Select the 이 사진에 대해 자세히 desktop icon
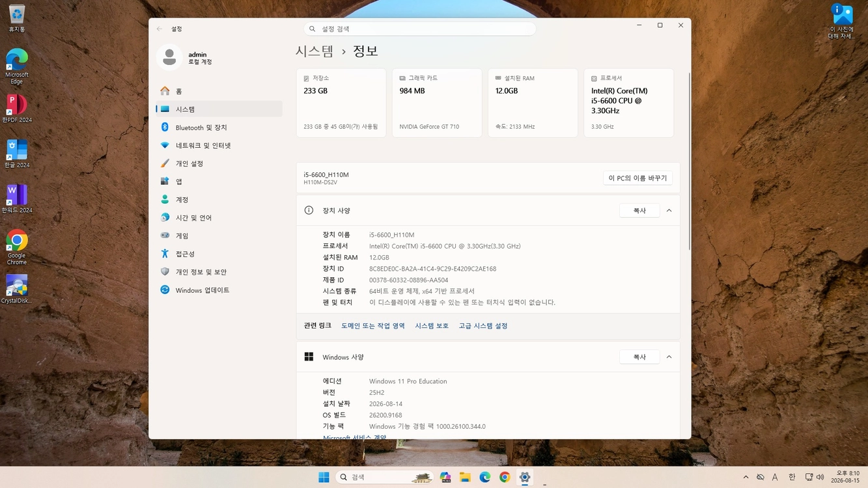Viewport: 868px width, 488px height. [x=842, y=21]
